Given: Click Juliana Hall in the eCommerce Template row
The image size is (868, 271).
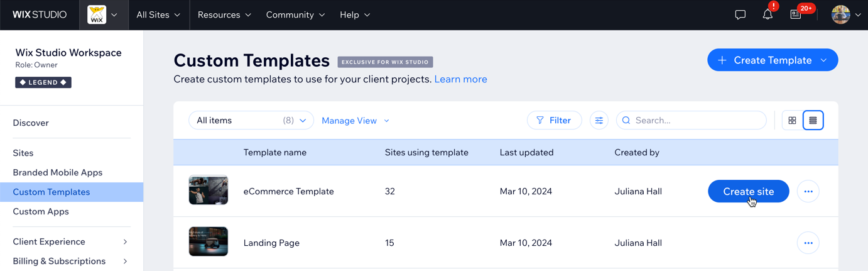Looking at the screenshot, I should [x=638, y=191].
